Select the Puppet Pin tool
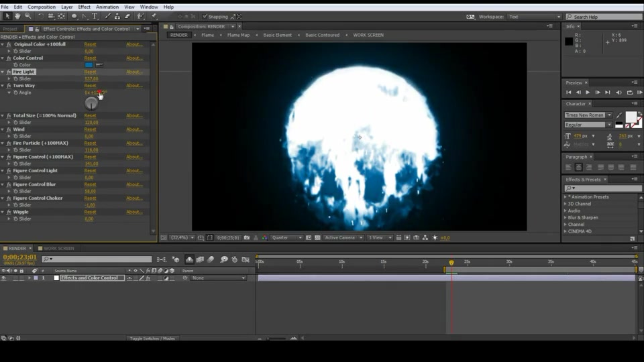644x362 pixels. (154, 16)
